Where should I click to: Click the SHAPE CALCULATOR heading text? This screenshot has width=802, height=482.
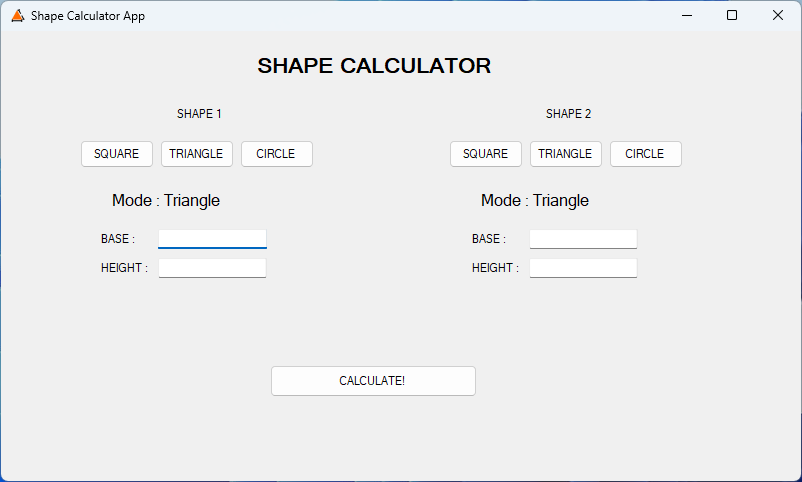(374, 65)
